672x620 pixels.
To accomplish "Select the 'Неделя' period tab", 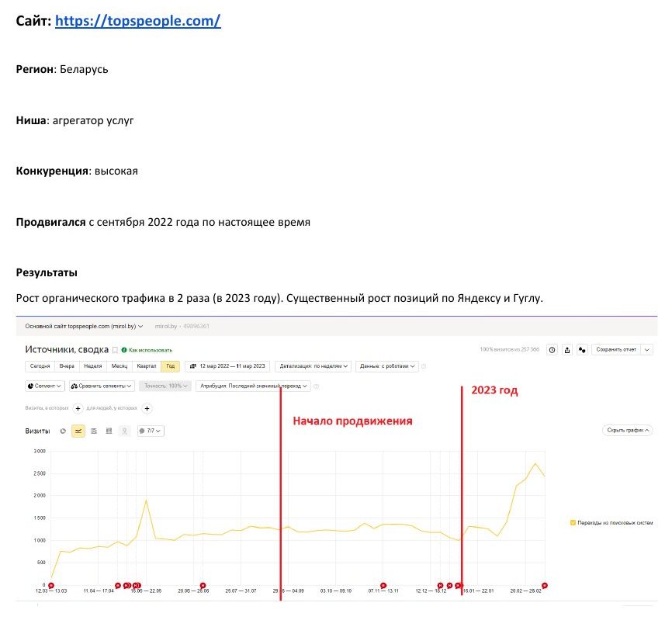I will click(x=92, y=366).
